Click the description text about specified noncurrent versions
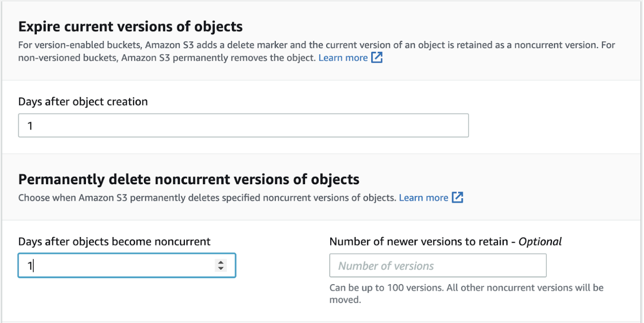 (x=207, y=198)
